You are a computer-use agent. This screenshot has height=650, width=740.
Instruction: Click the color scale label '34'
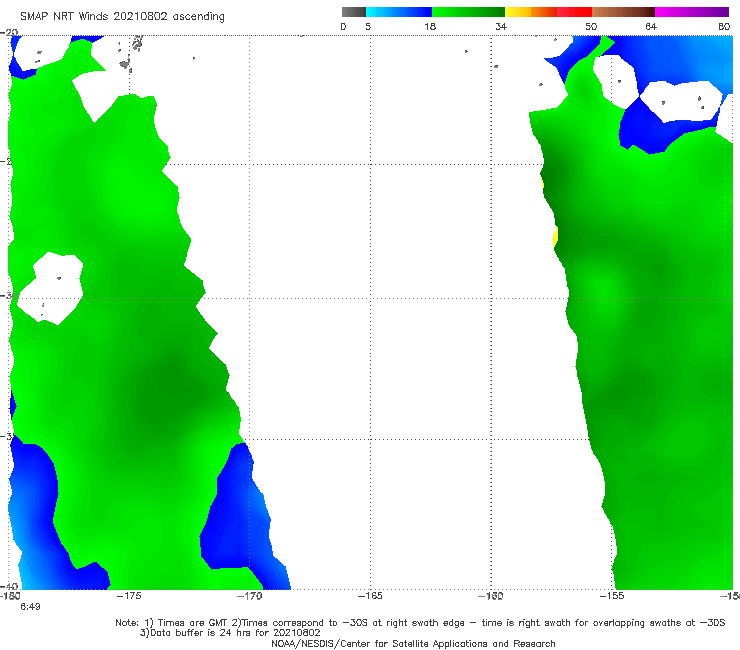coord(501,27)
